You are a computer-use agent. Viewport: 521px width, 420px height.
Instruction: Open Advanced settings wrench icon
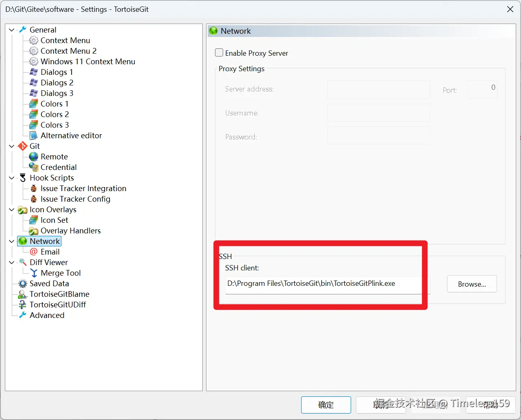(x=23, y=315)
